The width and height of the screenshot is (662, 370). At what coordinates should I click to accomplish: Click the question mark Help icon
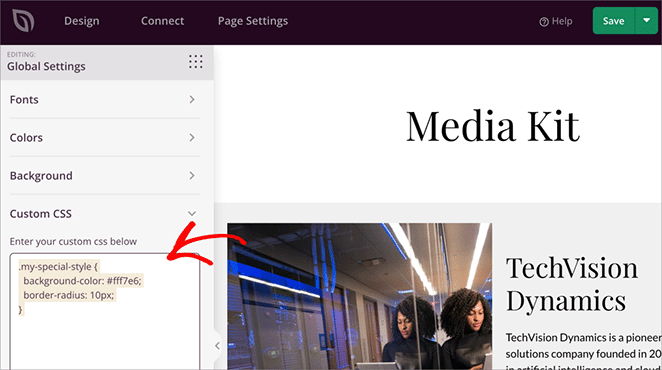point(544,22)
